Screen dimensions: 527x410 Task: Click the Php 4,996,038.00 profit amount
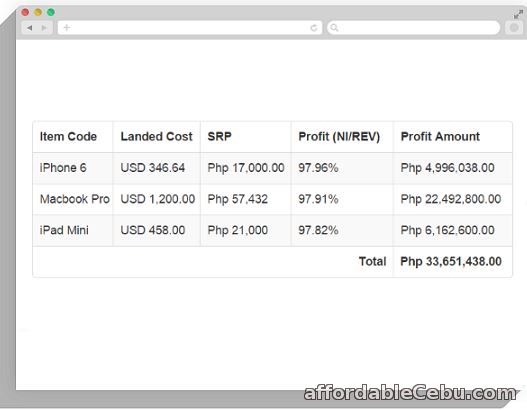click(447, 168)
